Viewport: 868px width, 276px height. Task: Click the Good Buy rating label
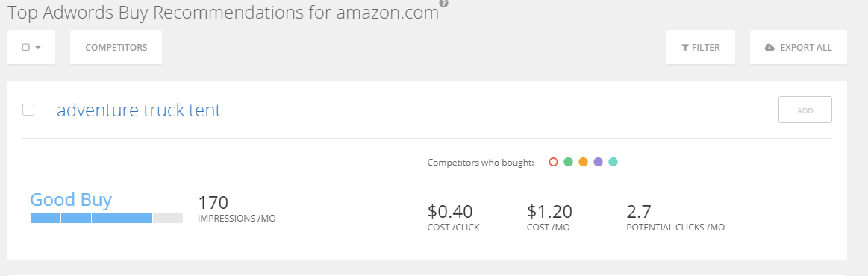pos(71,200)
